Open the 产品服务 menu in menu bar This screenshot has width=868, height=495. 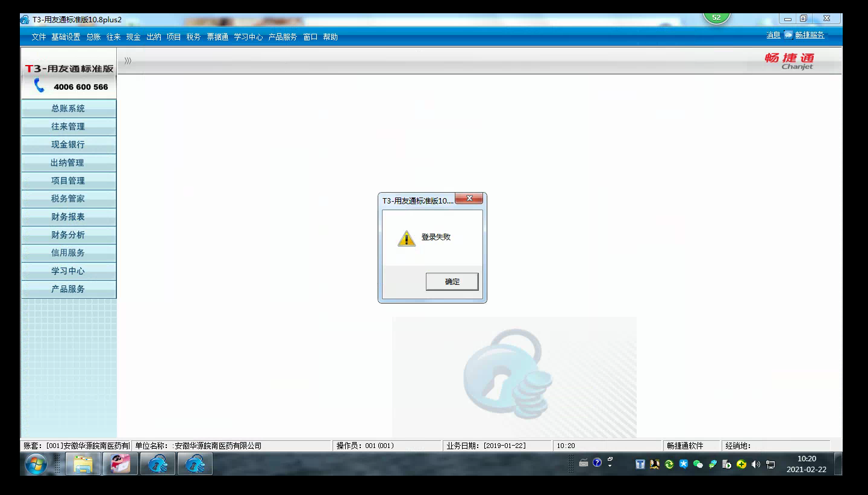click(283, 37)
